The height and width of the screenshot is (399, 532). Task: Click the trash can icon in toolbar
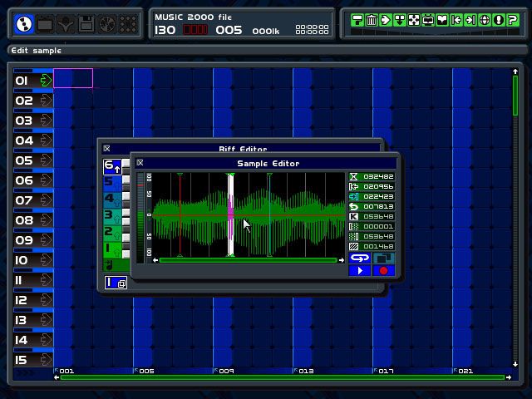(x=371, y=20)
